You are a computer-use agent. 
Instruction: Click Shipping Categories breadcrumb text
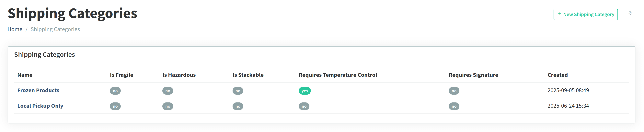tap(55, 29)
